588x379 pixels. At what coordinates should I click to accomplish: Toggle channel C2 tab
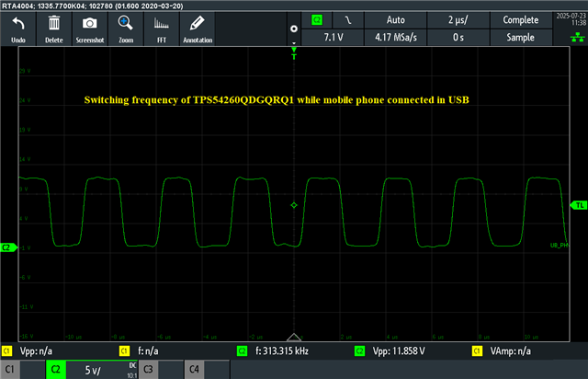56,369
